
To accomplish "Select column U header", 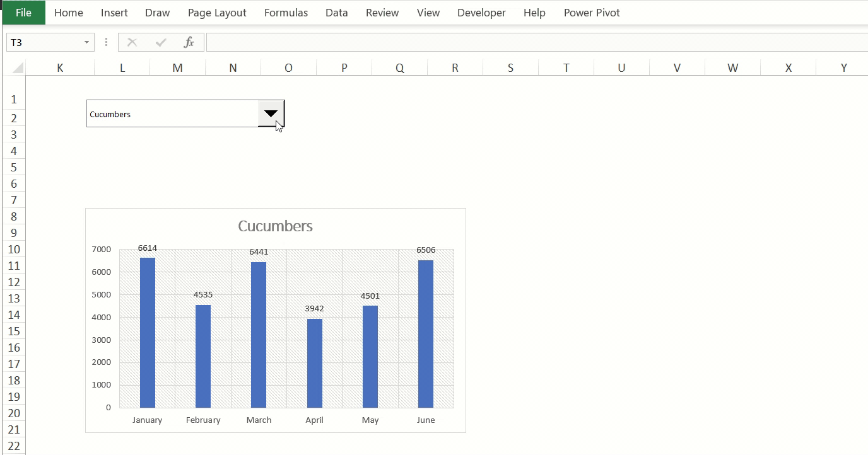I will (x=621, y=67).
